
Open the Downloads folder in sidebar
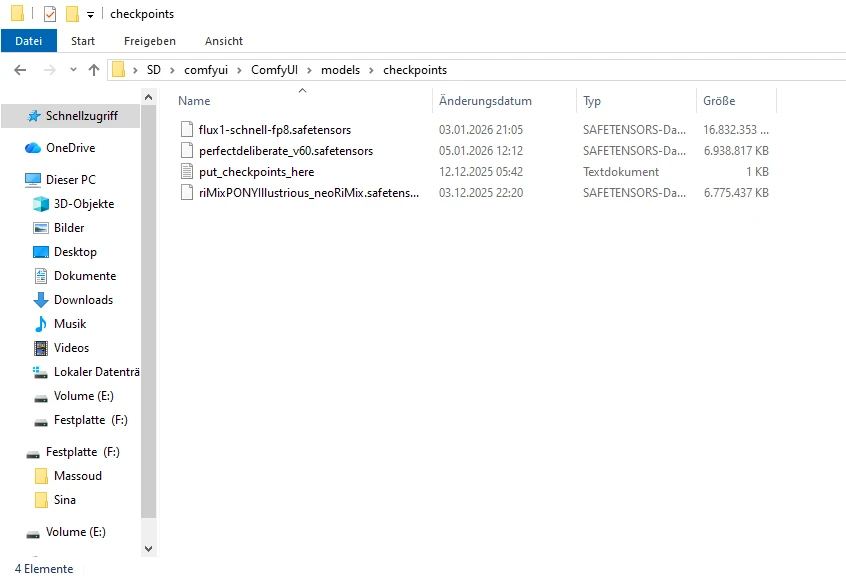coord(83,300)
